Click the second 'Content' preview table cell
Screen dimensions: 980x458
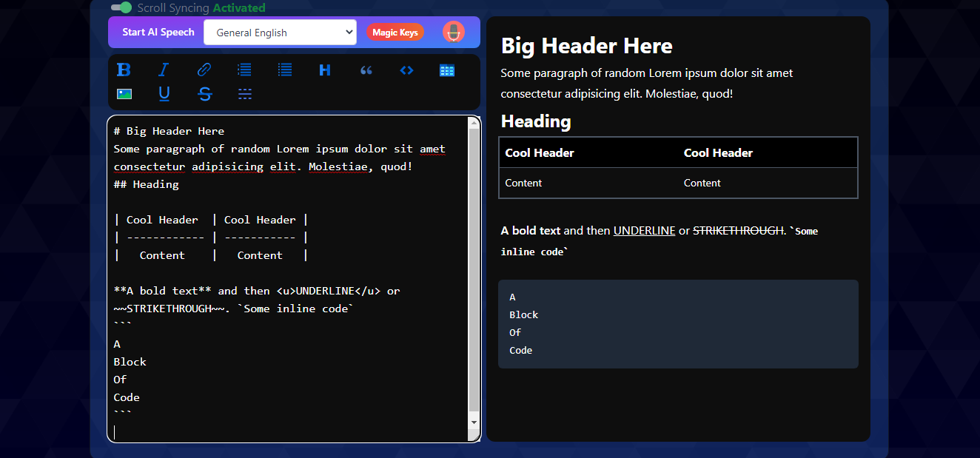[768, 183]
